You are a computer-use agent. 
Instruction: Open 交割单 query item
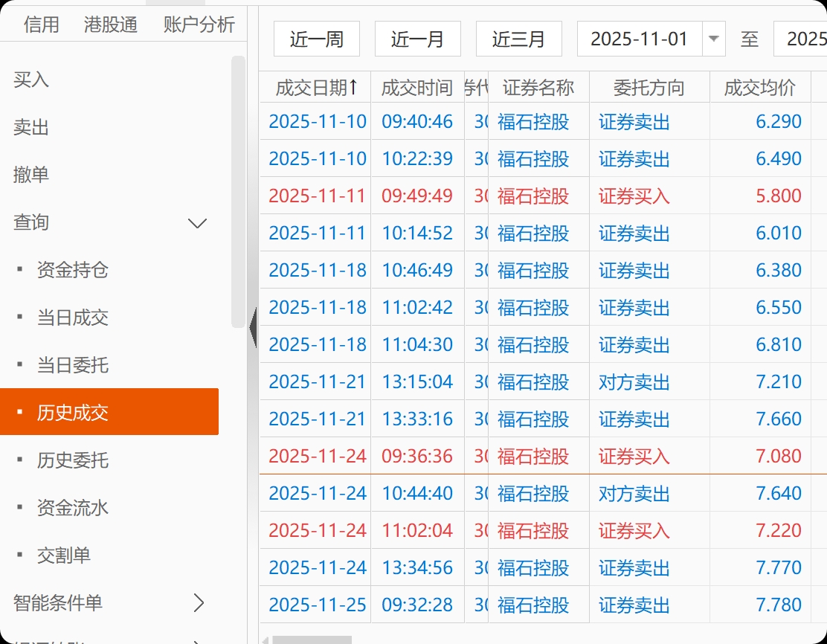pos(63,555)
